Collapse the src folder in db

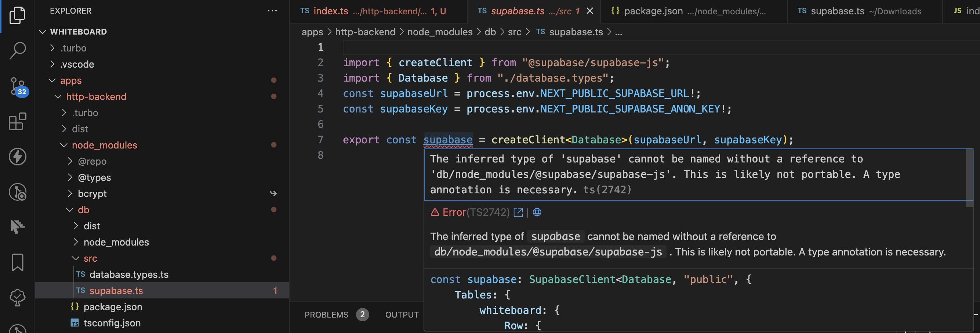(76, 258)
